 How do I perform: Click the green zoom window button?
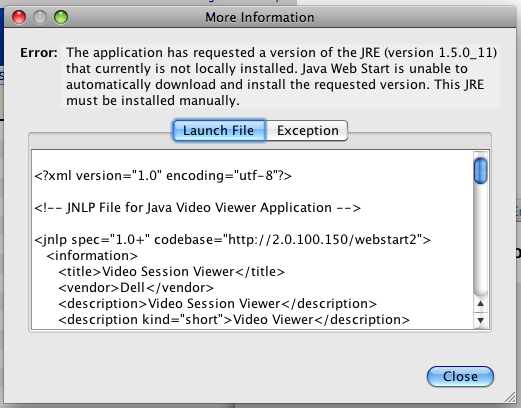[x=61, y=17]
